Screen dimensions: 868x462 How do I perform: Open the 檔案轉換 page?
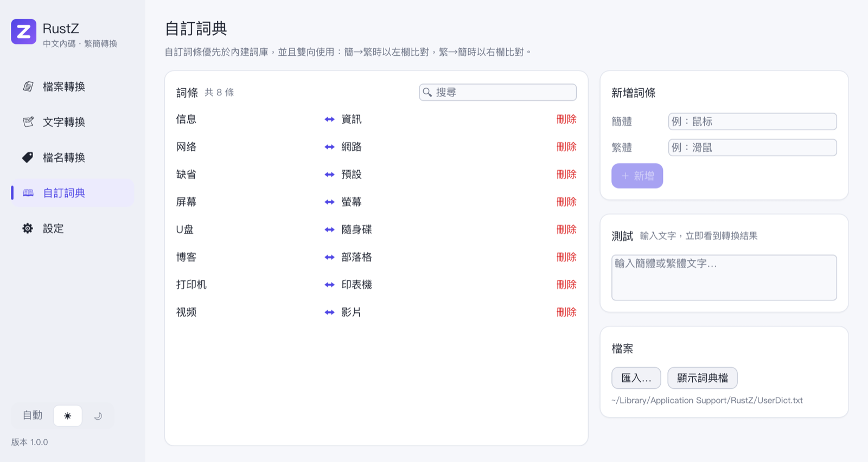[72, 87]
